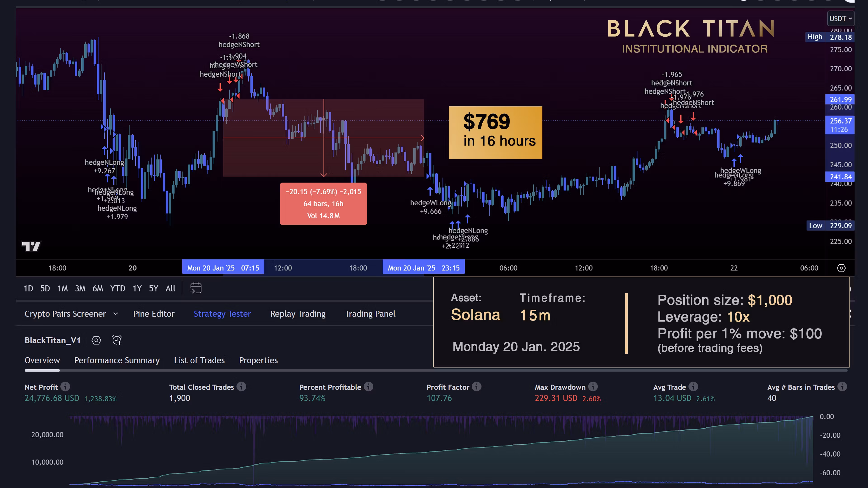This screenshot has width=868, height=488.
Task: Show Net Profit info tooltip icon
Action: (65, 387)
